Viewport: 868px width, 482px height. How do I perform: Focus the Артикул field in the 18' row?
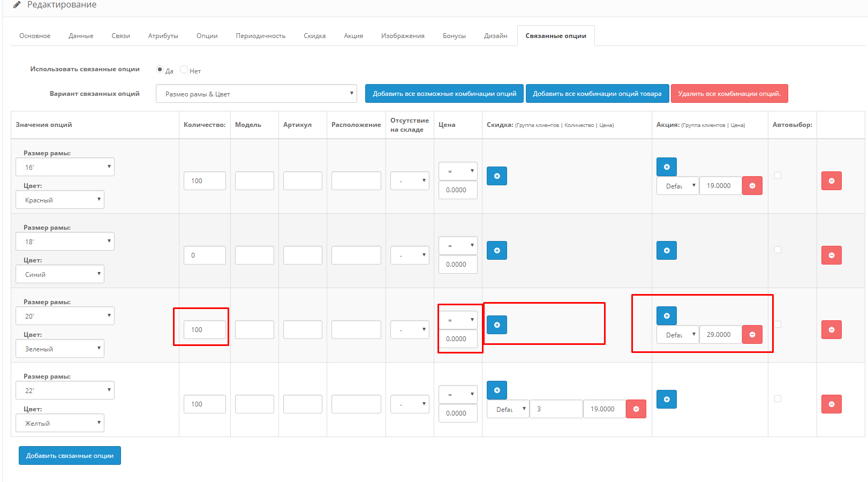(x=303, y=255)
